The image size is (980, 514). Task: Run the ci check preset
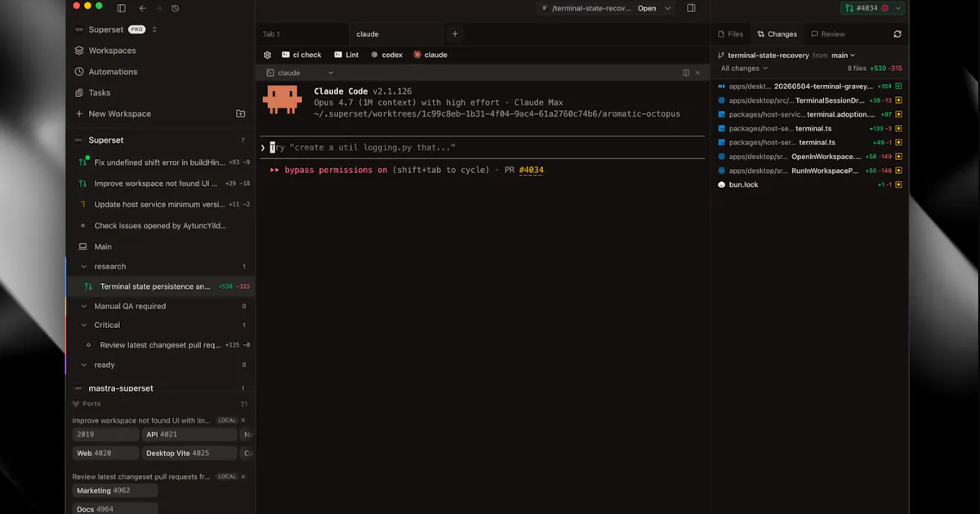301,55
